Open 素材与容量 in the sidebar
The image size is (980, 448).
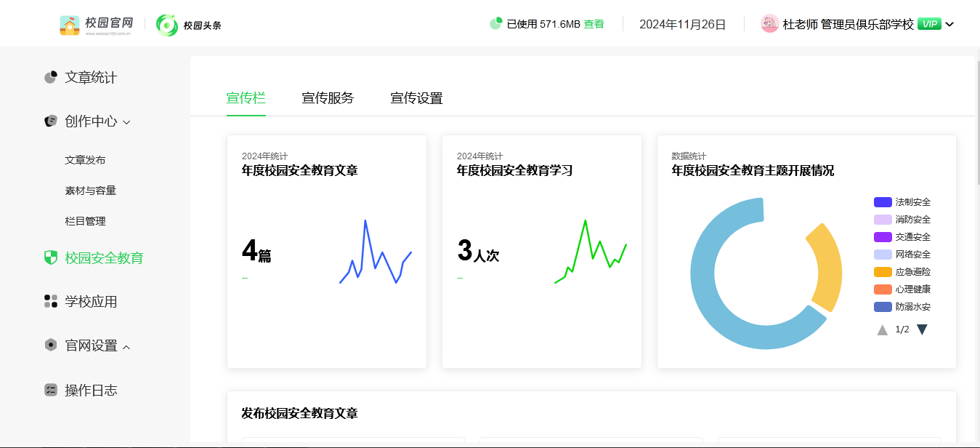90,191
